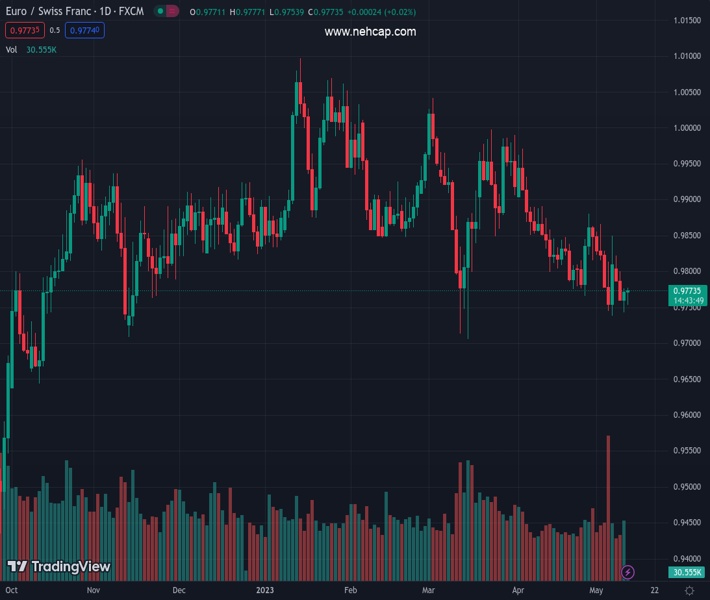
Task: Click the blue buy price 0.97740 button
Action: click(x=86, y=30)
